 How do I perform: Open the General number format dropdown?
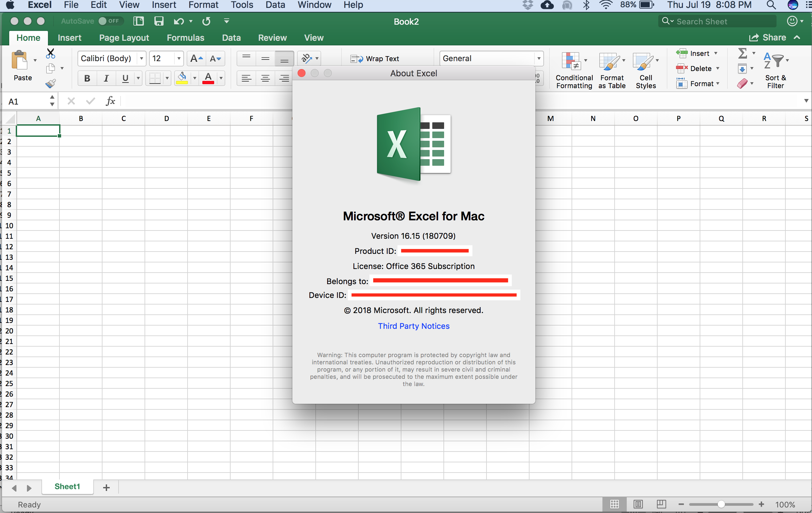point(538,59)
